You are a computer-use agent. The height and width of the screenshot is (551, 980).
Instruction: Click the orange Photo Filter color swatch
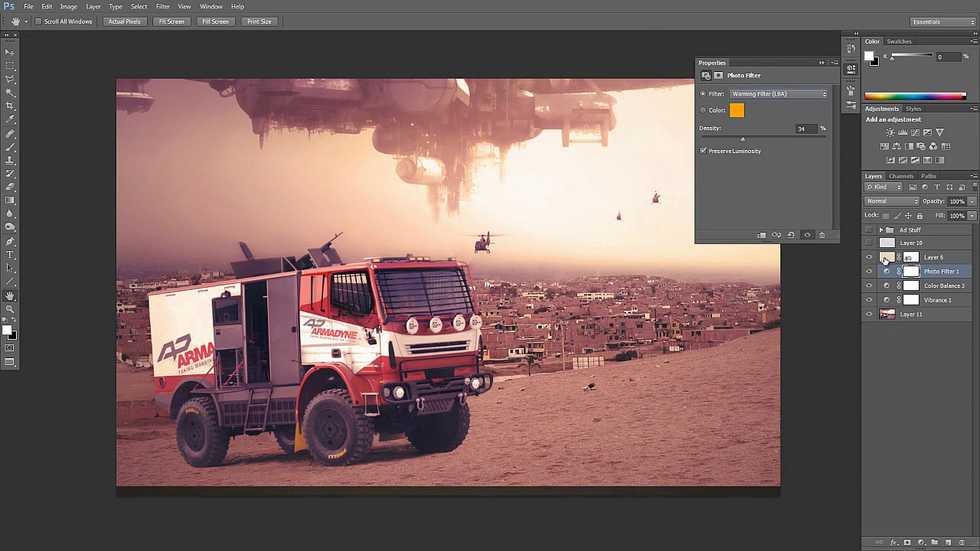pyautogui.click(x=737, y=110)
